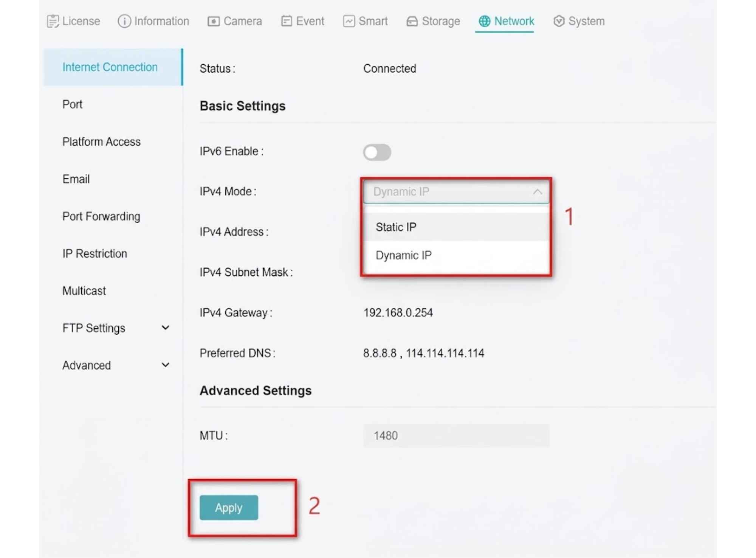The width and height of the screenshot is (756, 558).
Task: Click the Event calendar icon
Action: tap(287, 21)
